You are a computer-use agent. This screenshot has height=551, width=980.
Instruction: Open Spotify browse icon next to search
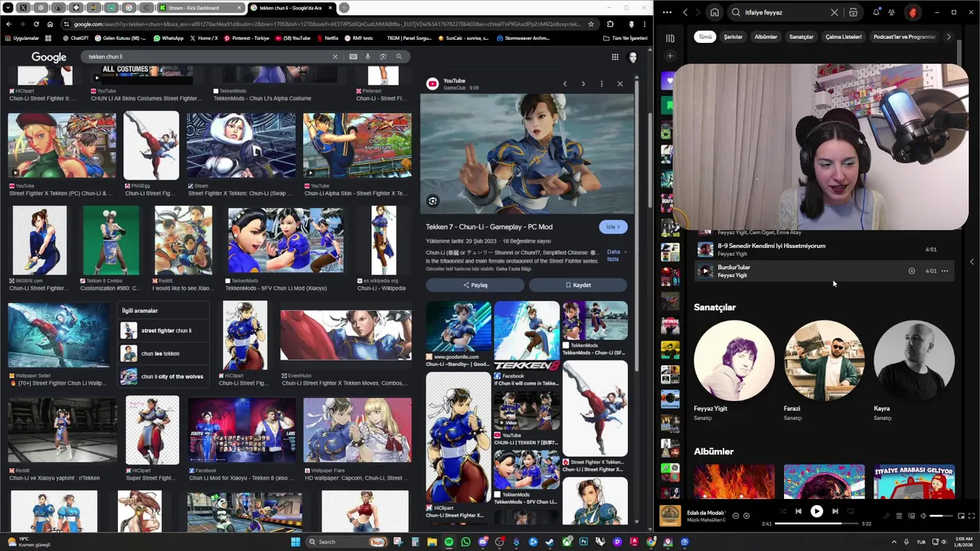coord(853,12)
